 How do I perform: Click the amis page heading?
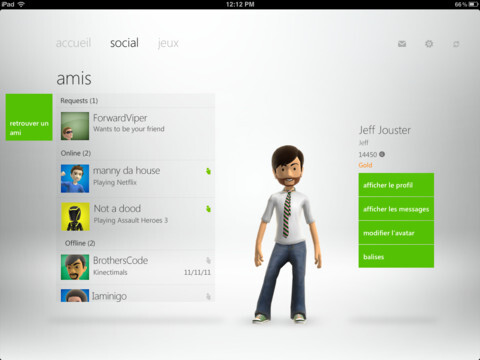[74, 79]
